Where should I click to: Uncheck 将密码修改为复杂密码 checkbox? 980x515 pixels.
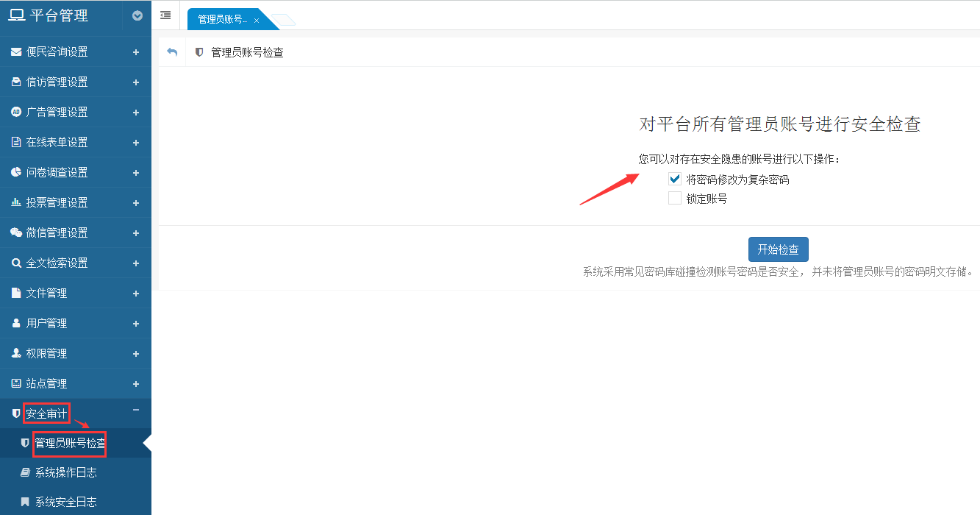tap(675, 179)
